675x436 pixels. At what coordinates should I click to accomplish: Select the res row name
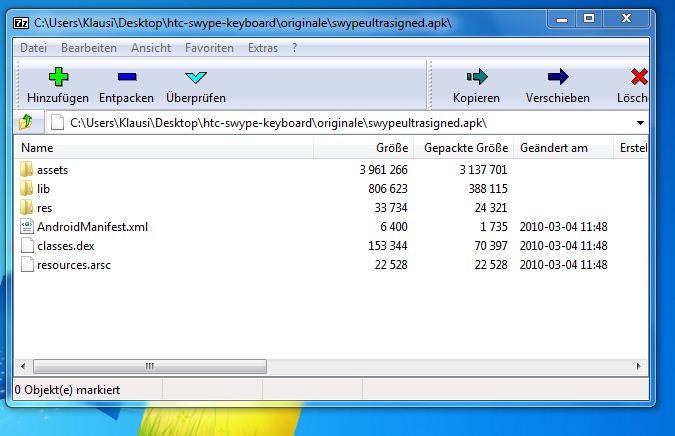click(44, 208)
